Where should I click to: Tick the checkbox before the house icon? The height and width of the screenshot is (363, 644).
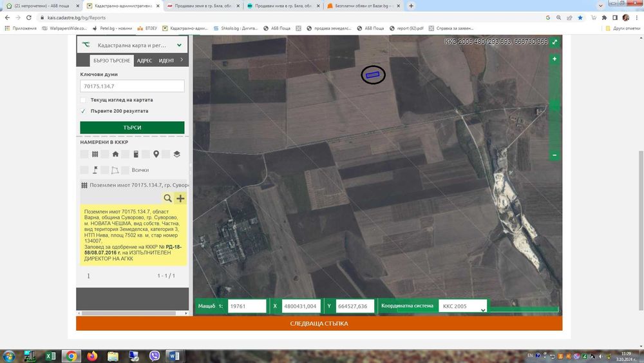(105, 154)
